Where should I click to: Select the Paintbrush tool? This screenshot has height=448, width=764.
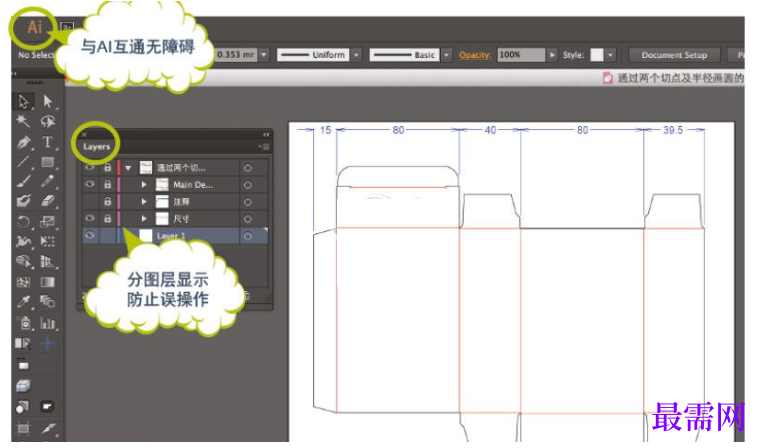click(23, 181)
